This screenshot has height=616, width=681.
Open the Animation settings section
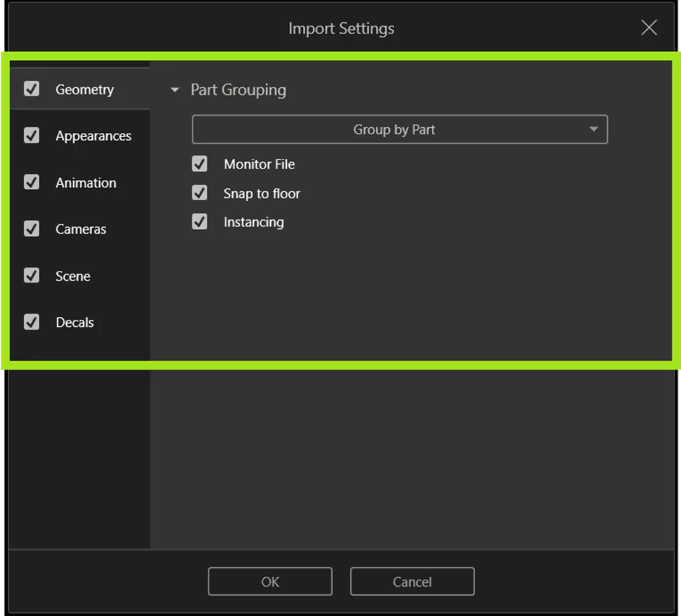click(86, 182)
